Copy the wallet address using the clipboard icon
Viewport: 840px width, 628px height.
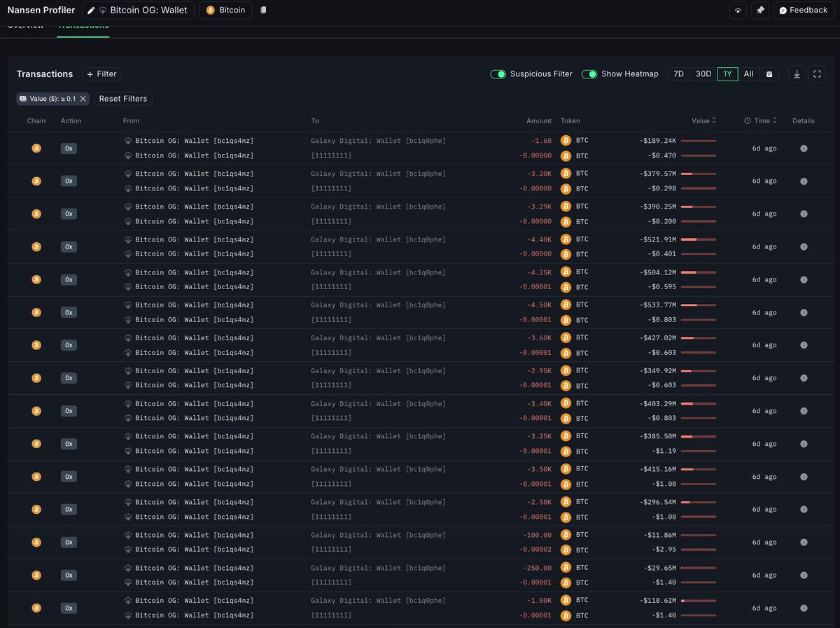click(263, 11)
